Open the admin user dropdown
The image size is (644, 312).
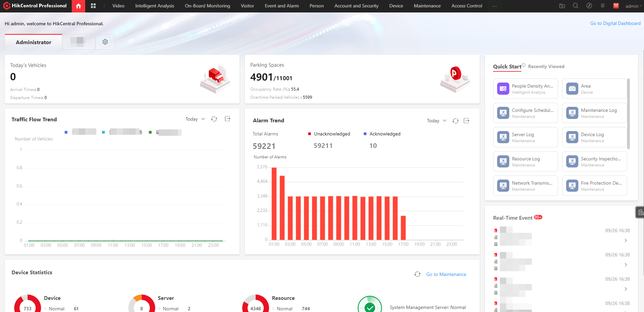(x=634, y=6)
